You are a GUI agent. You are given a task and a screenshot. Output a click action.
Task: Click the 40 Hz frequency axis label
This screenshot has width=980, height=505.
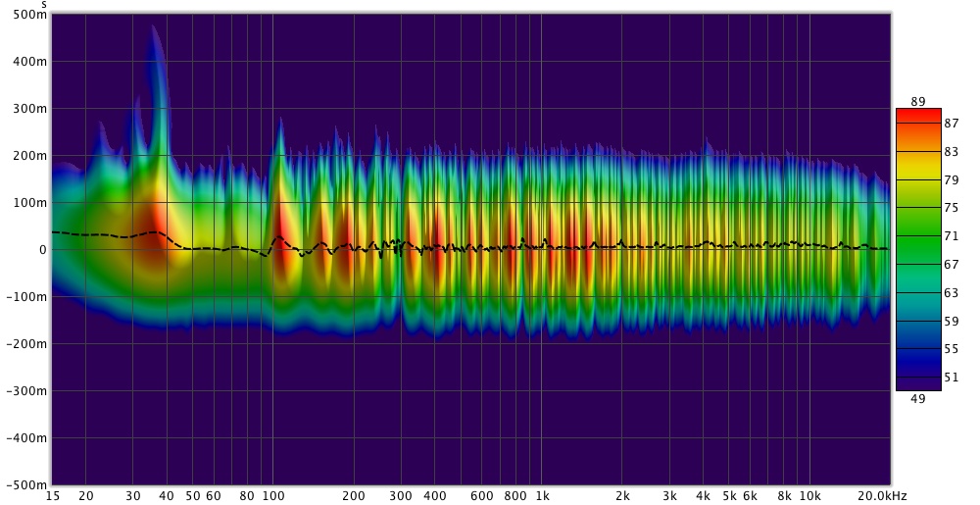pos(167,496)
